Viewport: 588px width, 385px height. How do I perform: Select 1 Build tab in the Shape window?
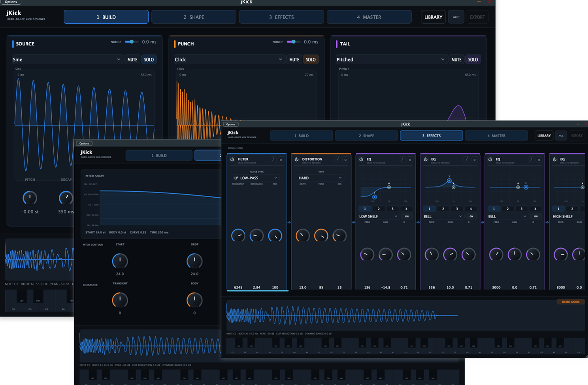pyautogui.click(x=159, y=155)
